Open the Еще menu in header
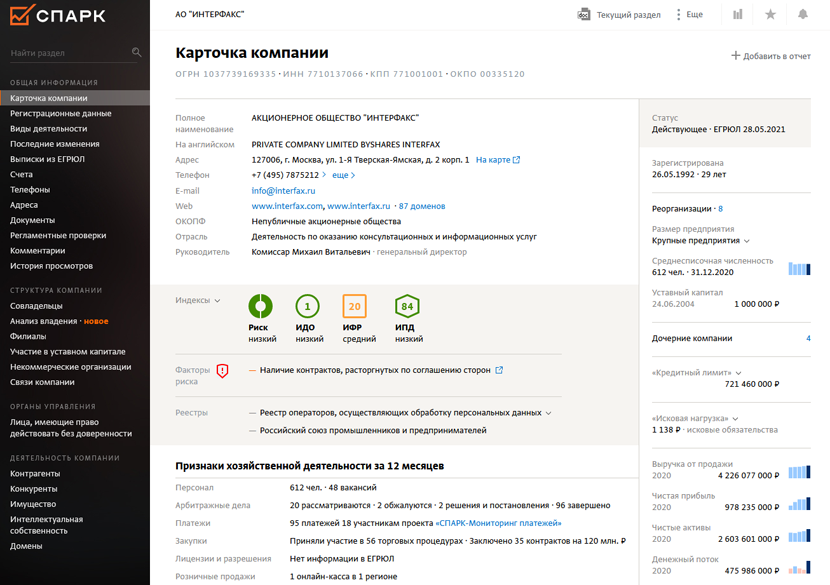The image size is (830, 585). [x=689, y=15]
